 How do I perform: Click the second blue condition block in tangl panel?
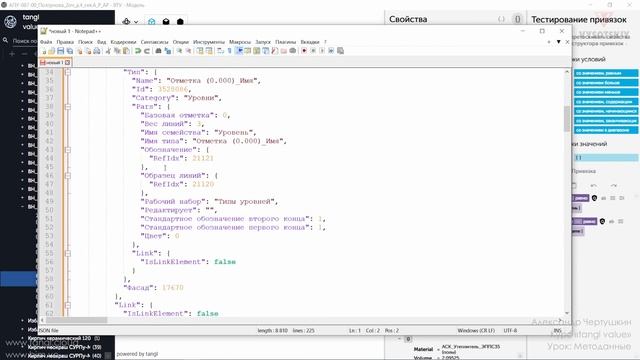coord(606,83)
